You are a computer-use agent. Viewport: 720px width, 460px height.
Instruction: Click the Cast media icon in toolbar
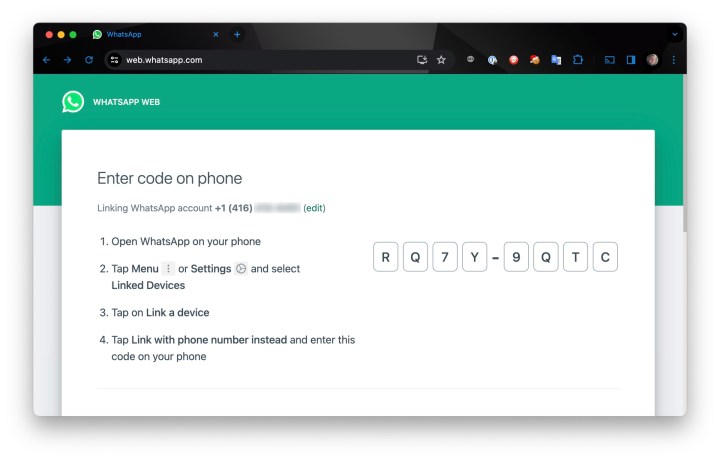[609, 60]
